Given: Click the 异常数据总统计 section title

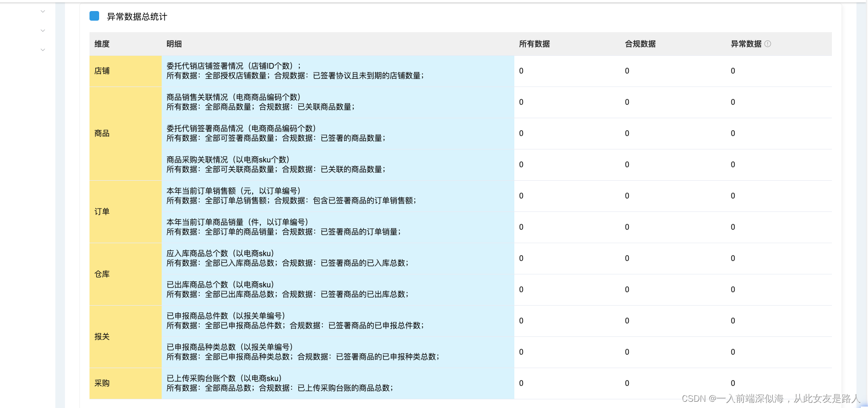Looking at the screenshot, I should pyautogui.click(x=137, y=17).
